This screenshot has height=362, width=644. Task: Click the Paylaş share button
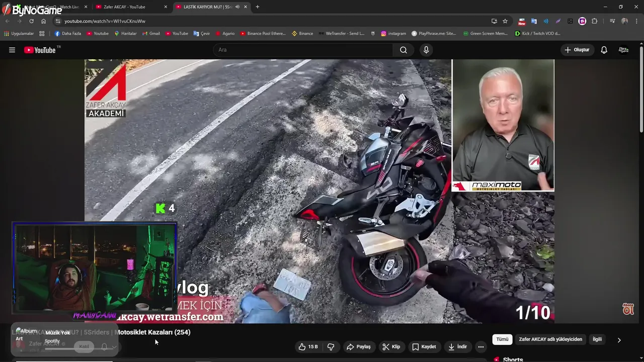(359, 347)
